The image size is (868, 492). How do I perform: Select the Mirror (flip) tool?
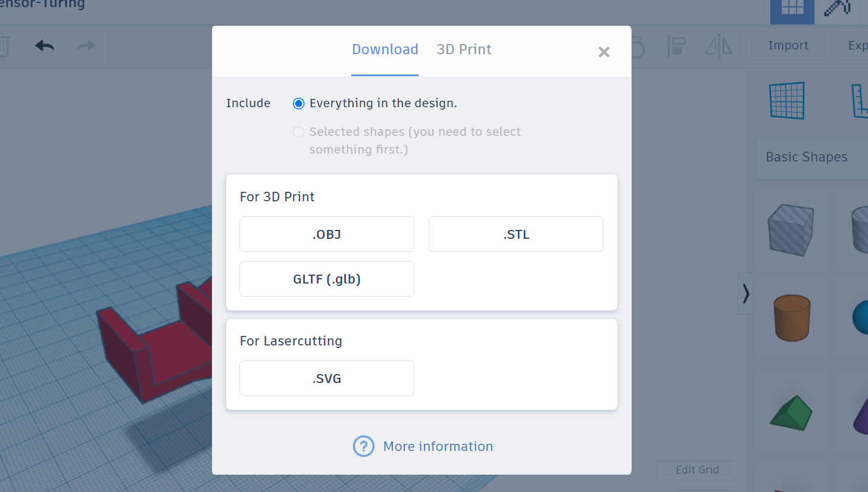719,45
